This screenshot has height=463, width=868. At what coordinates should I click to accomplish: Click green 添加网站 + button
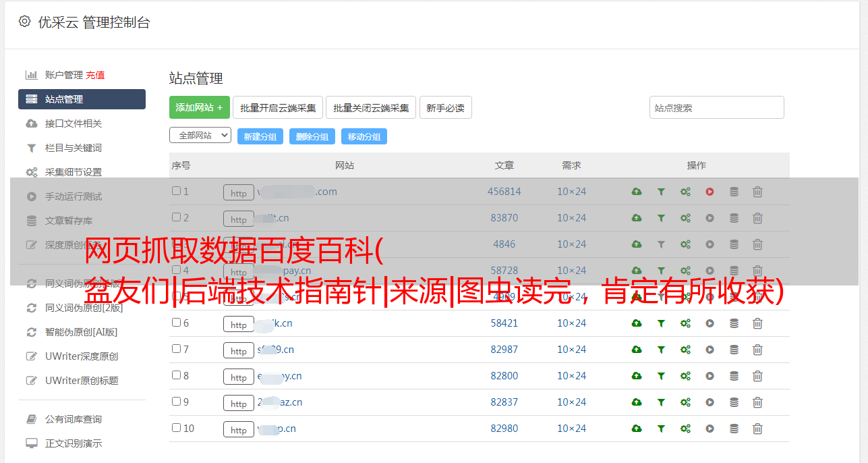tap(200, 107)
